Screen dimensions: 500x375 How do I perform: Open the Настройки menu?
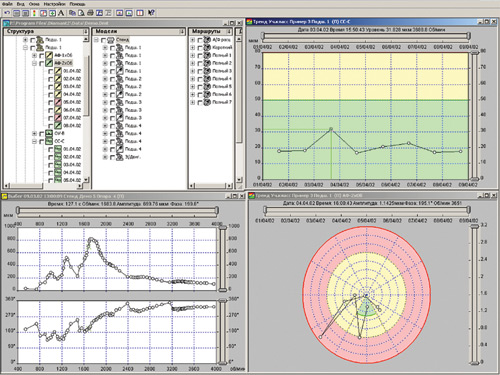coord(54,4)
